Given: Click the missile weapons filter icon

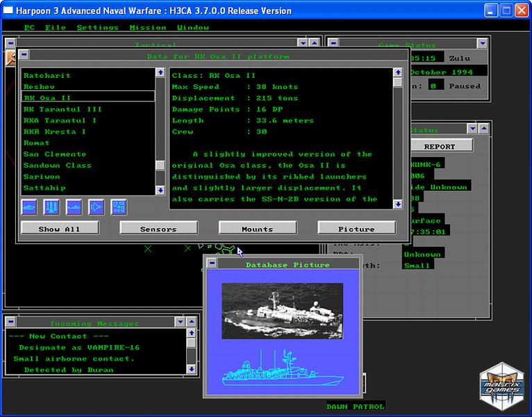Looking at the screenshot, I should pos(51,206).
